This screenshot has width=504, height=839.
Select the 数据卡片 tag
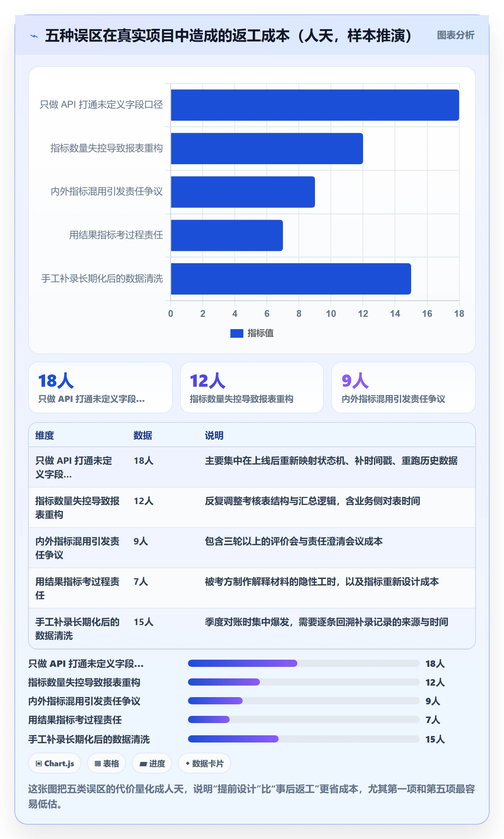[x=204, y=763]
